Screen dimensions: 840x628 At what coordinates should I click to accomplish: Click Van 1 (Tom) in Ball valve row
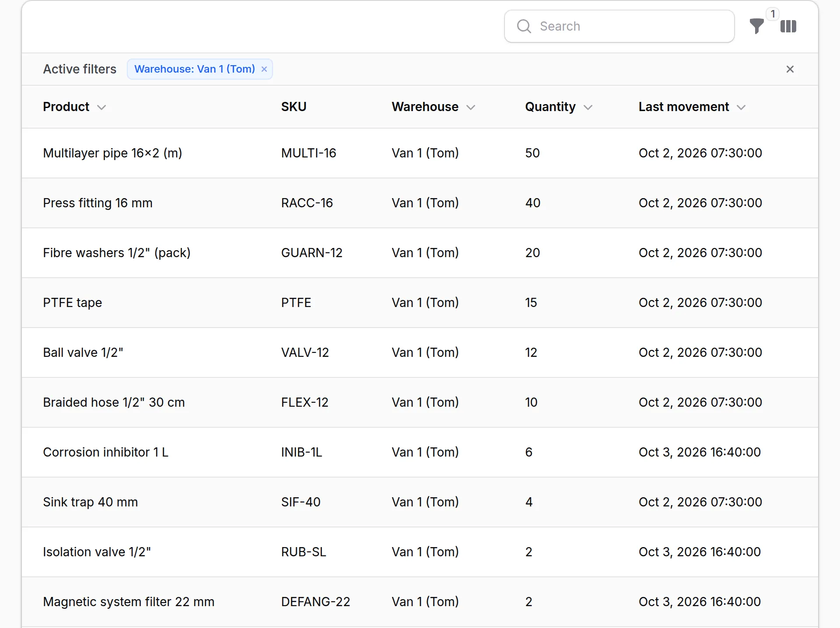[425, 352]
